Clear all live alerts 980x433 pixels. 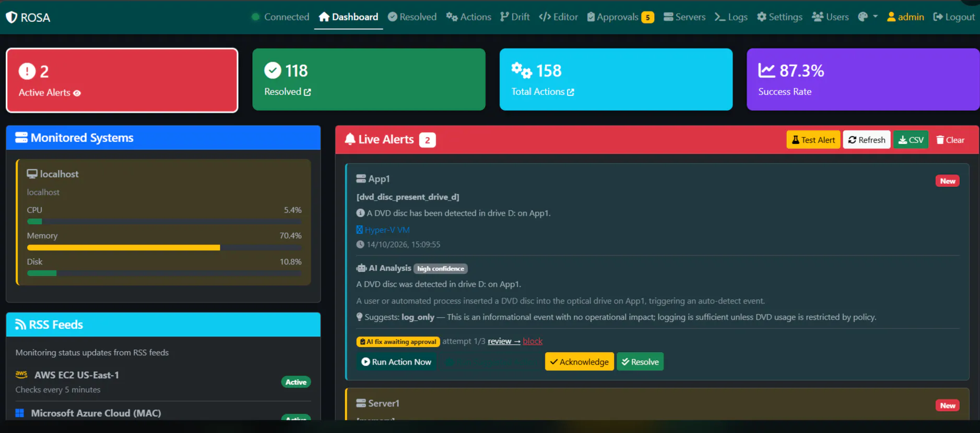click(950, 140)
